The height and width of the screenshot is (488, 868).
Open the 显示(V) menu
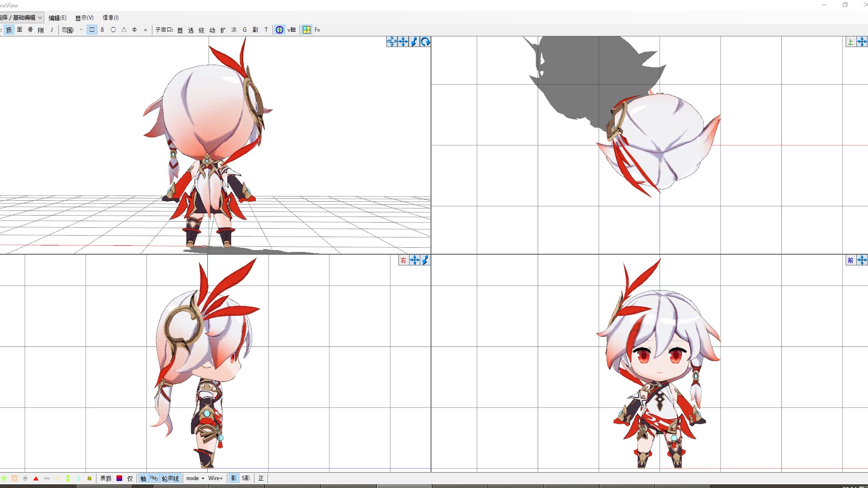point(84,18)
